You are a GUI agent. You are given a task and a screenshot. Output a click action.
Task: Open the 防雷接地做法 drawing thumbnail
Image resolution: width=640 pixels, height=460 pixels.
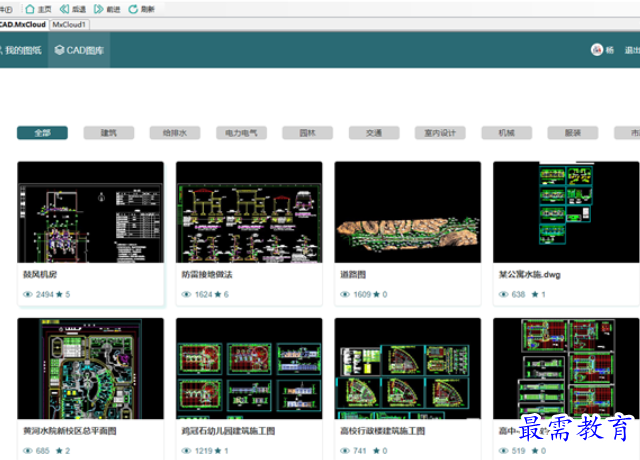[249, 212]
